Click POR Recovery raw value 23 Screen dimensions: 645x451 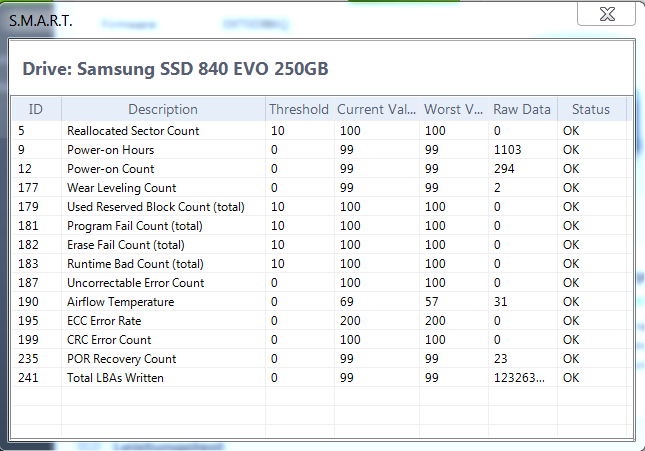(501, 359)
